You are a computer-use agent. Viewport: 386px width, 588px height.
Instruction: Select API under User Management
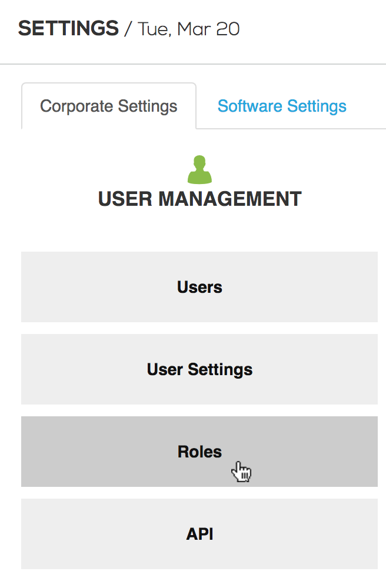click(x=199, y=534)
